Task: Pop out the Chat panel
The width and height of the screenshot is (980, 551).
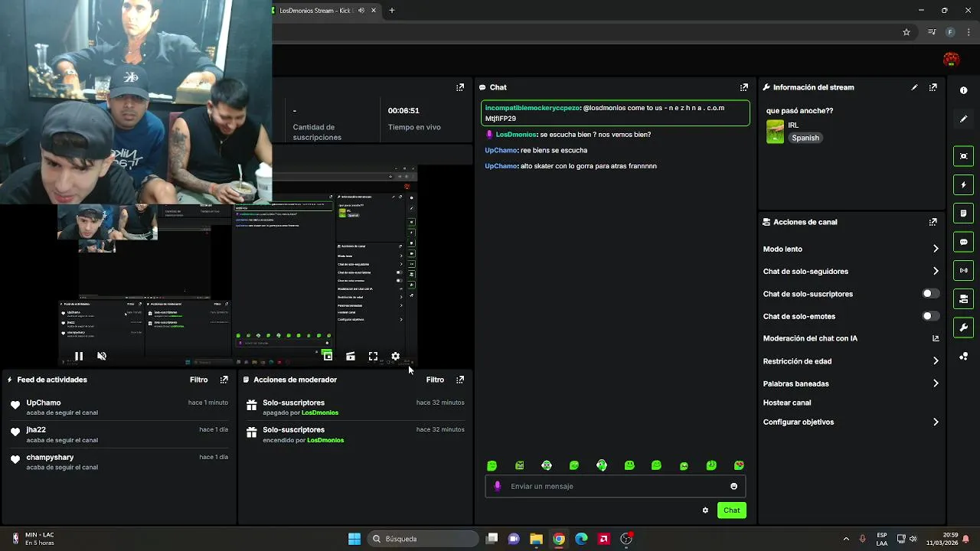Action: tap(743, 87)
